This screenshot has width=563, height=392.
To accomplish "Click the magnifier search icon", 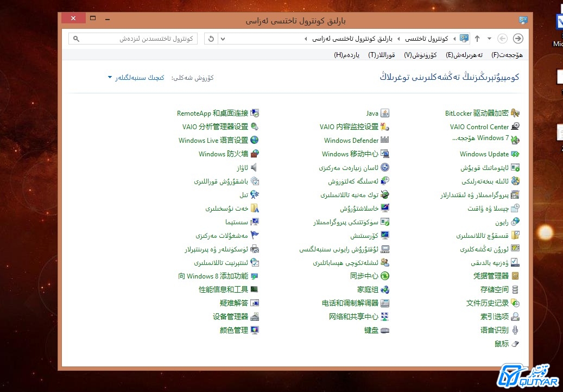I will tap(76, 39).
